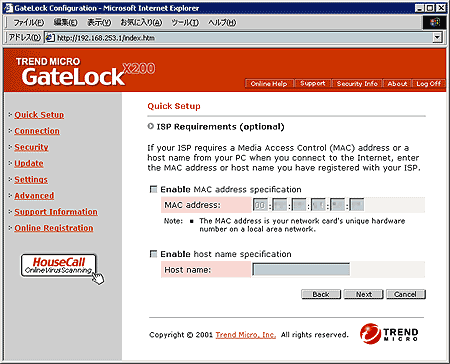Click the IE icon in the title bar
Image resolution: width=450 pixels, height=364 pixels.
8,8
